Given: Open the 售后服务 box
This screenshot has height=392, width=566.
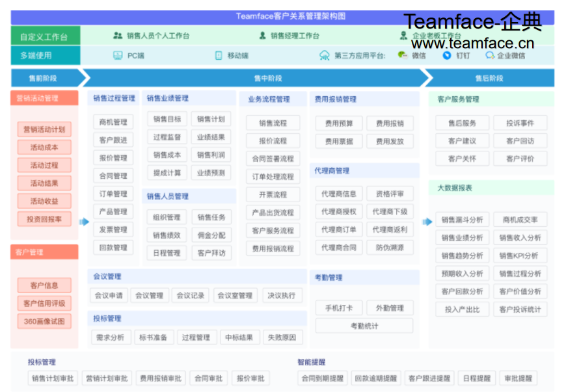Looking at the screenshot, I should (x=462, y=123).
